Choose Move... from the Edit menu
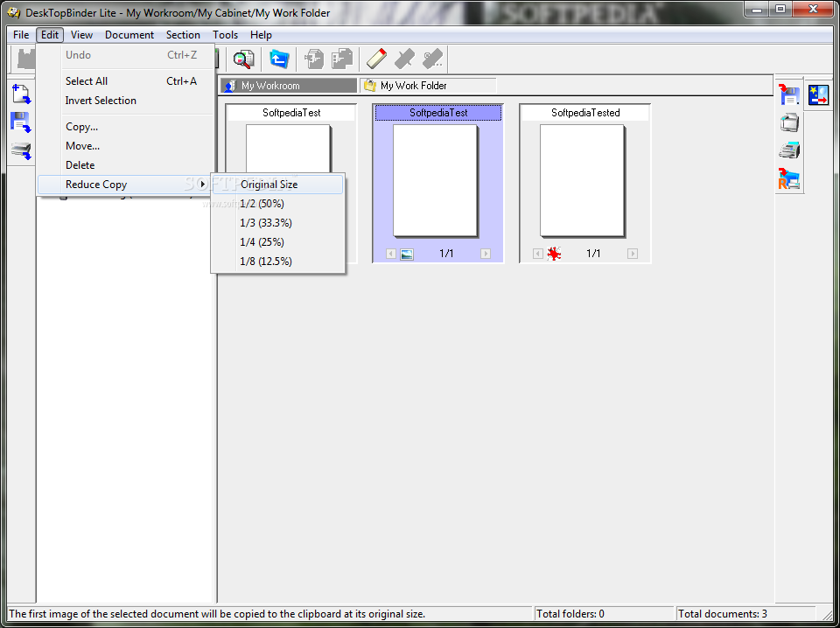The height and width of the screenshot is (628, 840). pyautogui.click(x=126, y=146)
